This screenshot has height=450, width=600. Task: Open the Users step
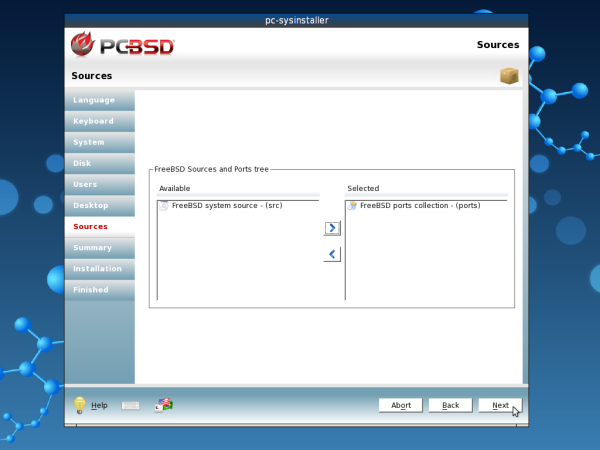coord(100,184)
